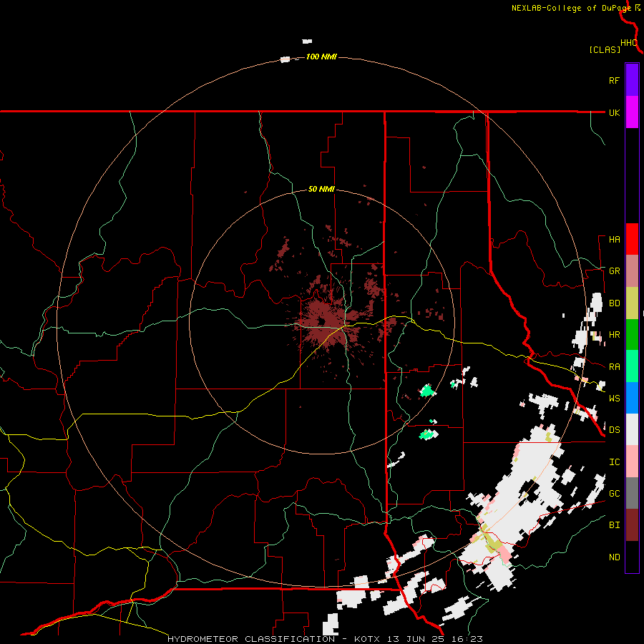This screenshot has height=644, width=644.
Task: Click the GR legend label
Action: coord(614,271)
